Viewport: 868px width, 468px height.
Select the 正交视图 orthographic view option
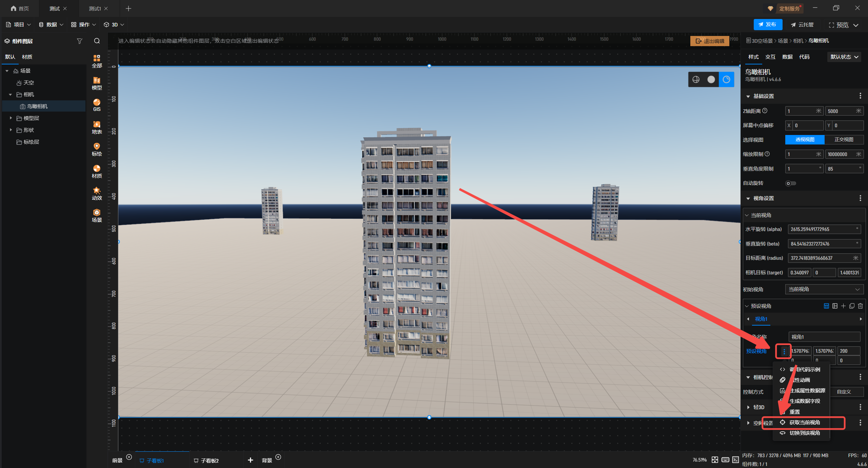(844, 140)
